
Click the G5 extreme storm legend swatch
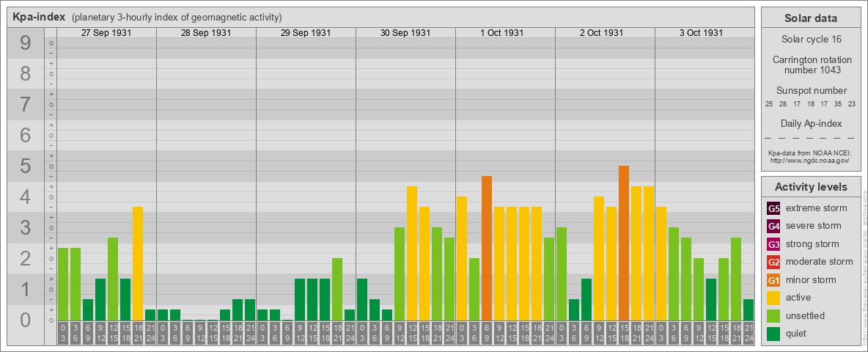point(773,208)
